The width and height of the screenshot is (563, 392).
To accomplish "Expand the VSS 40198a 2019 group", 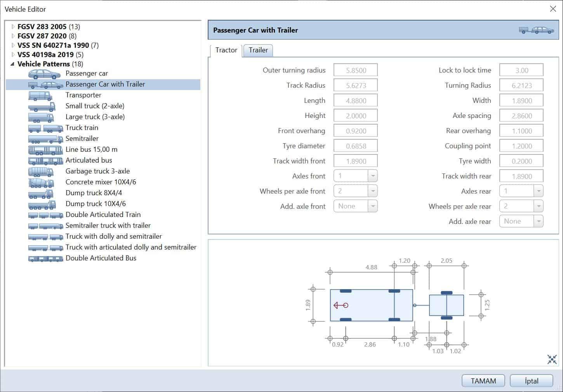I will 13,55.
